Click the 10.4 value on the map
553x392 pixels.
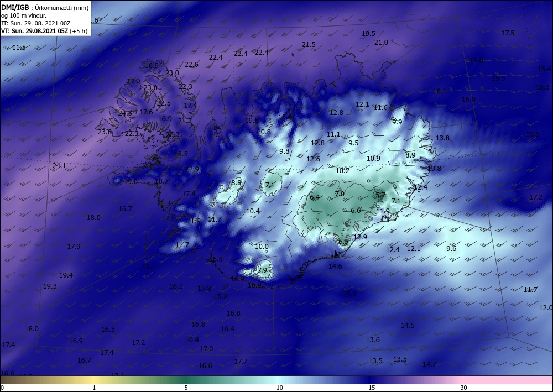(x=253, y=211)
